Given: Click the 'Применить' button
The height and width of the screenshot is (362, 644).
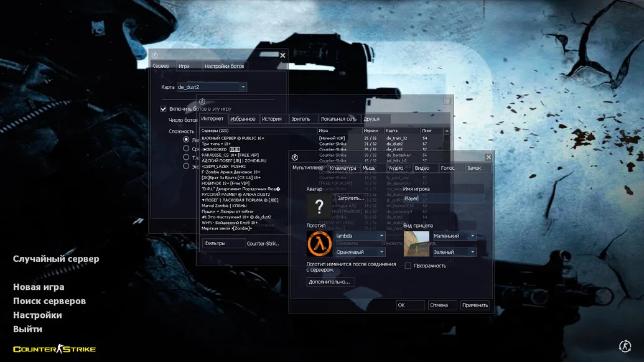Looking at the screenshot, I should 475,305.
